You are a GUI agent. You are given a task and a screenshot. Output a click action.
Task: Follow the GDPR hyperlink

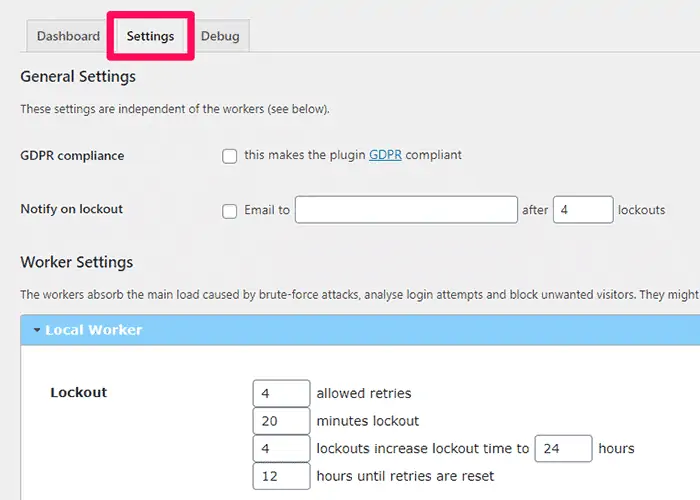[x=385, y=155]
